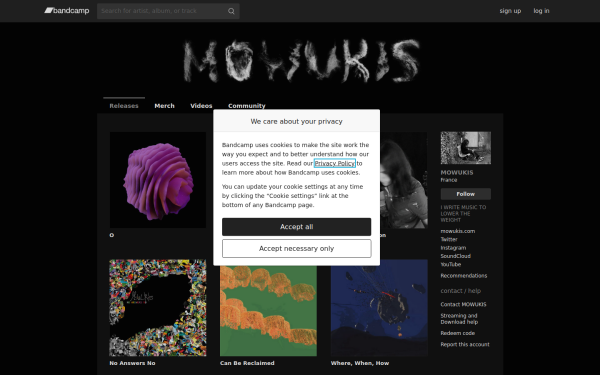The height and width of the screenshot is (375, 600).
Task: Open the mowukis.com website link
Action: 458,231
